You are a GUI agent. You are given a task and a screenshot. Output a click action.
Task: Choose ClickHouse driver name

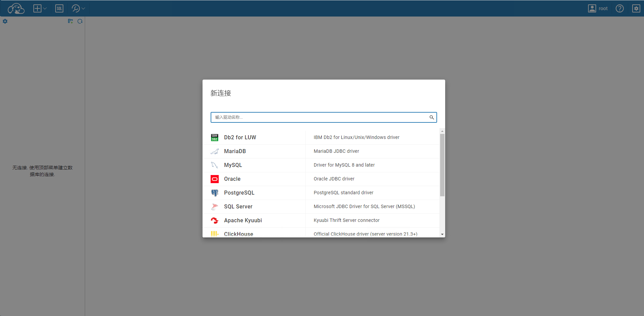239,234
